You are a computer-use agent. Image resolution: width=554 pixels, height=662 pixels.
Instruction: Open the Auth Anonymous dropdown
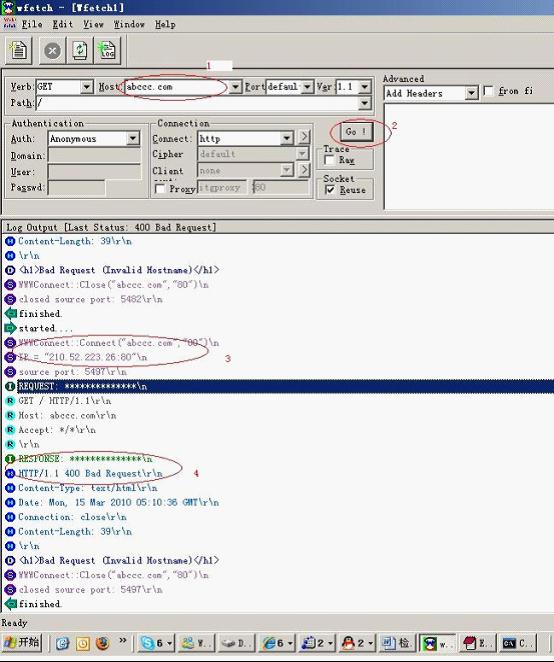(133, 138)
